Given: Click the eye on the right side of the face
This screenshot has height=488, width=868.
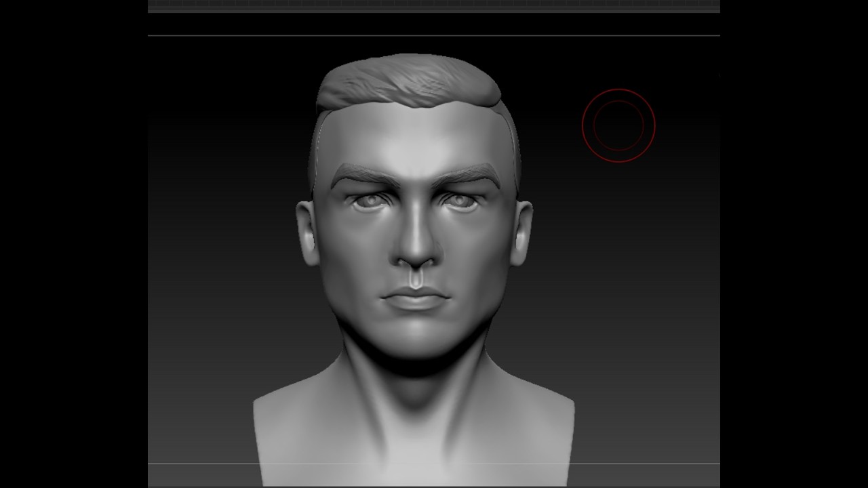Looking at the screenshot, I should [x=461, y=201].
